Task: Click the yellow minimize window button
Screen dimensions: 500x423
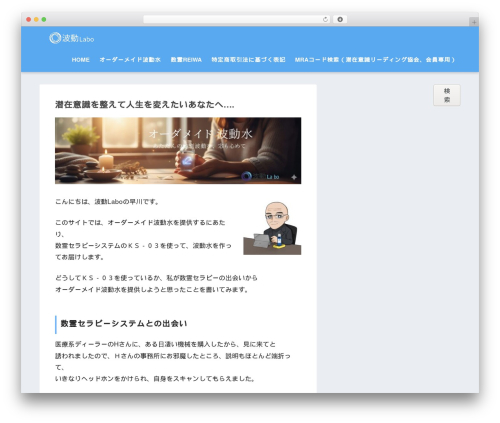Action: pyautogui.click(x=36, y=20)
